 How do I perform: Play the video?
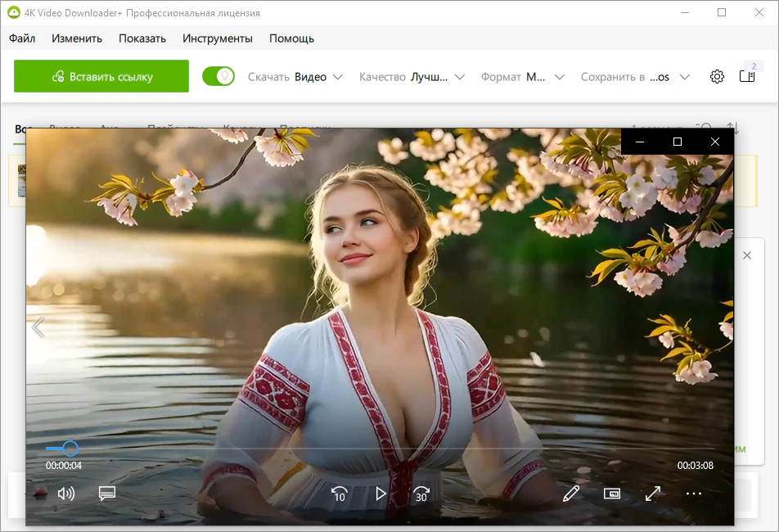click(380, 494)
